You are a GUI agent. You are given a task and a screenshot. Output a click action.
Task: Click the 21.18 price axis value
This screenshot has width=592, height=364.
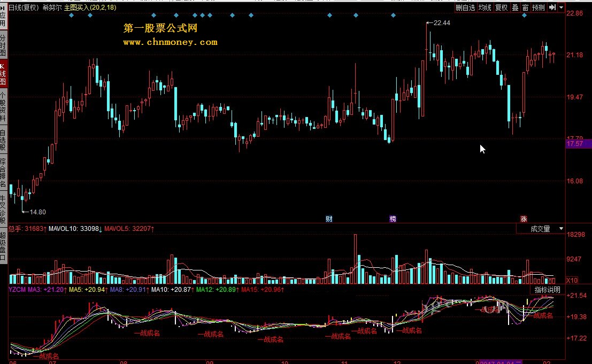coord(575,55)
